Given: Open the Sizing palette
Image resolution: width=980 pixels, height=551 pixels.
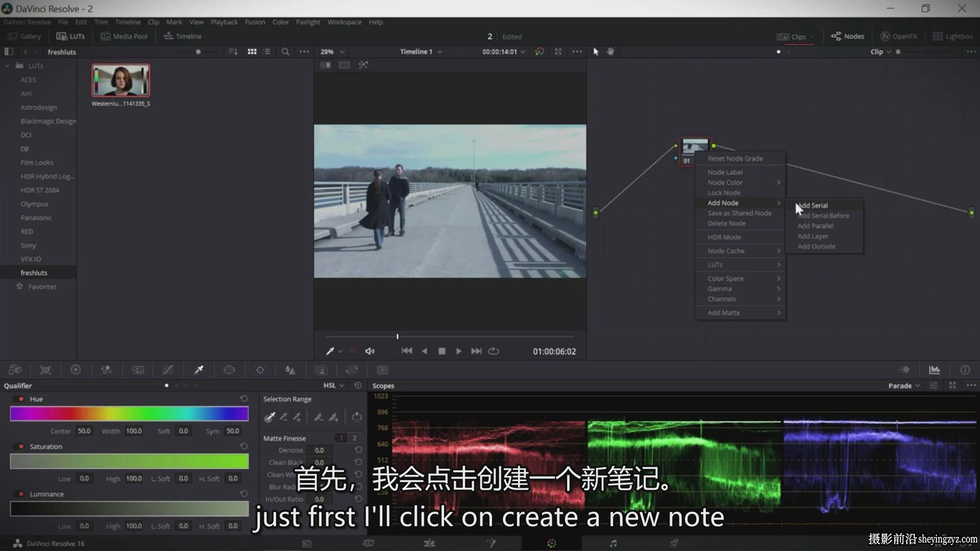Looking at the screenshot, I should click(352, 370).
